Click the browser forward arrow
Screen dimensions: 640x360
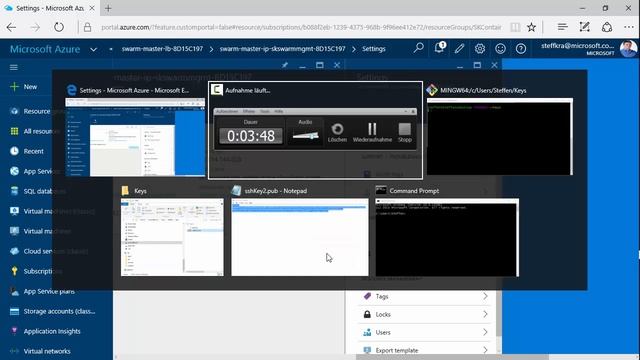point(35,27)
